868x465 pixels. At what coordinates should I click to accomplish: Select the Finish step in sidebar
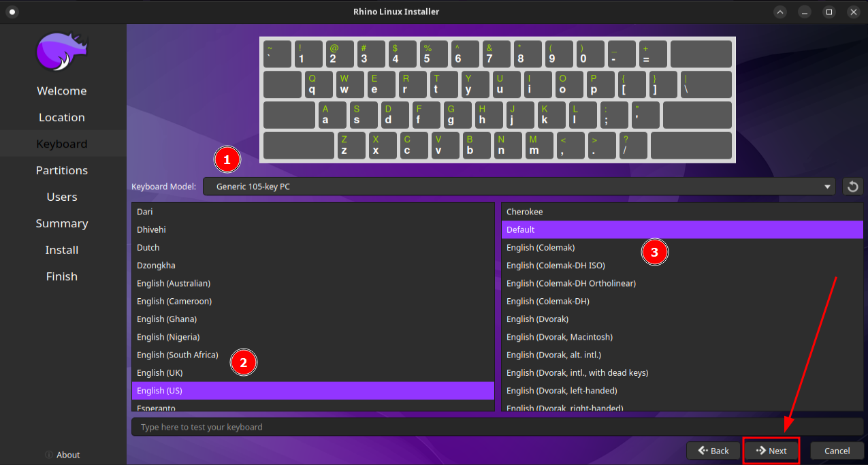point(62,276)
